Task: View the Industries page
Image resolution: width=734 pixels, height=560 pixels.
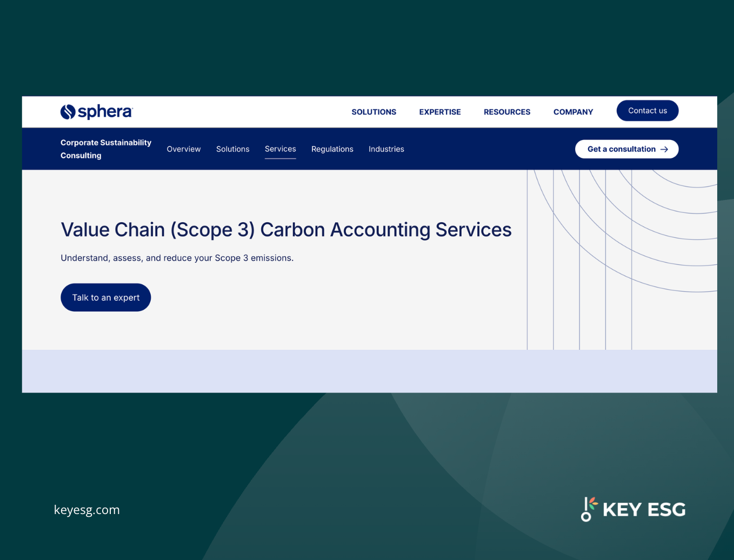Action: coord(386,149)
